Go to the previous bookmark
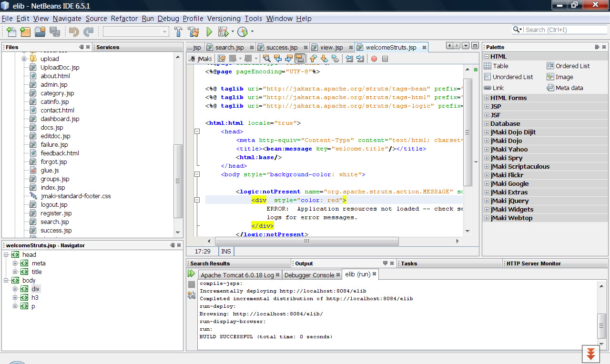 coord(314,59)
